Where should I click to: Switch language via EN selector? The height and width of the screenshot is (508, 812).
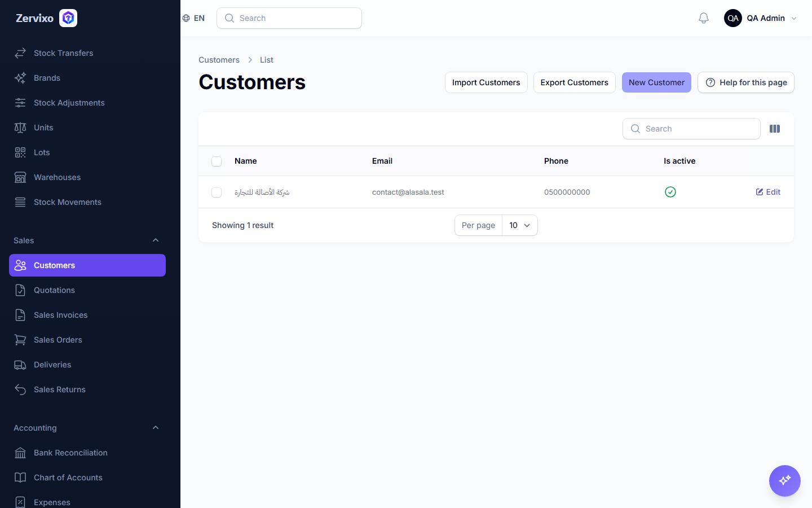[x=193, y=18]
